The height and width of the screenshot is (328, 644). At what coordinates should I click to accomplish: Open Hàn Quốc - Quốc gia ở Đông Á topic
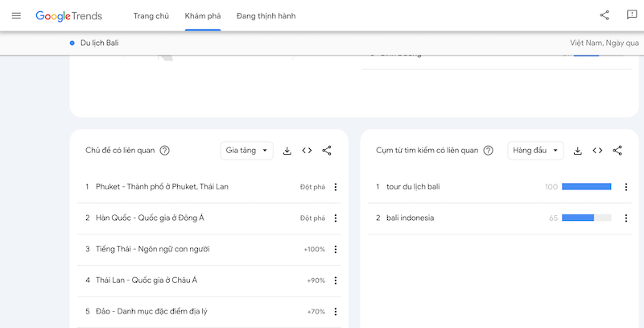tap(150, 218)
